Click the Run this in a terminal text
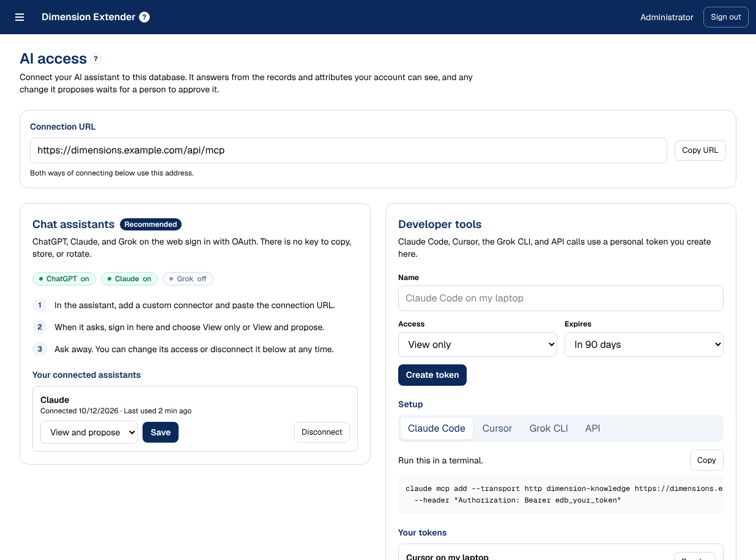This screenshot has width=756, height=560. pos(440,460)
